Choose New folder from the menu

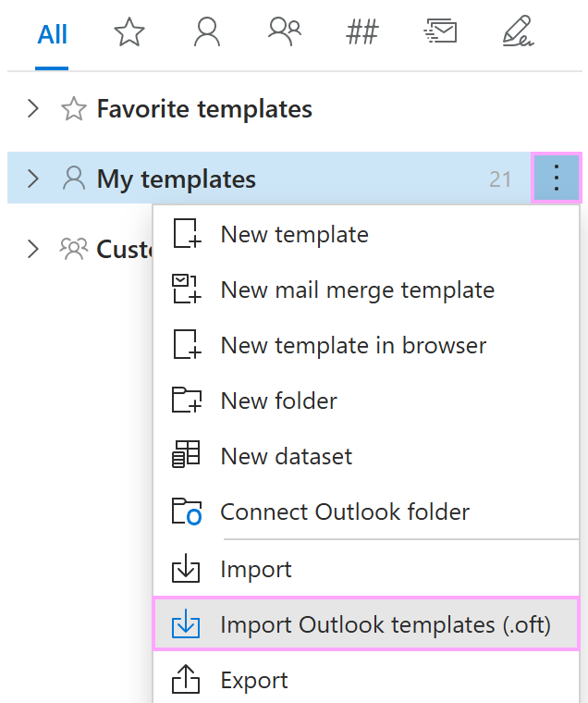[366, 401]
